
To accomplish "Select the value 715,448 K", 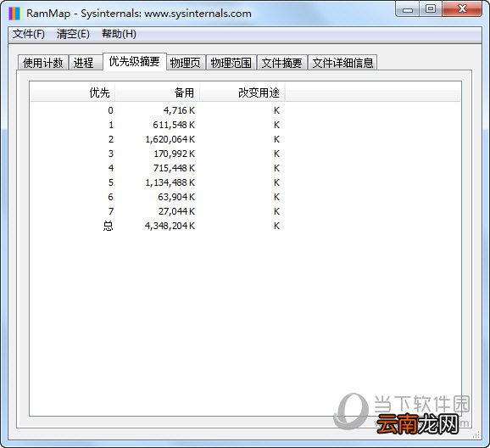I will tap(174, 168).
